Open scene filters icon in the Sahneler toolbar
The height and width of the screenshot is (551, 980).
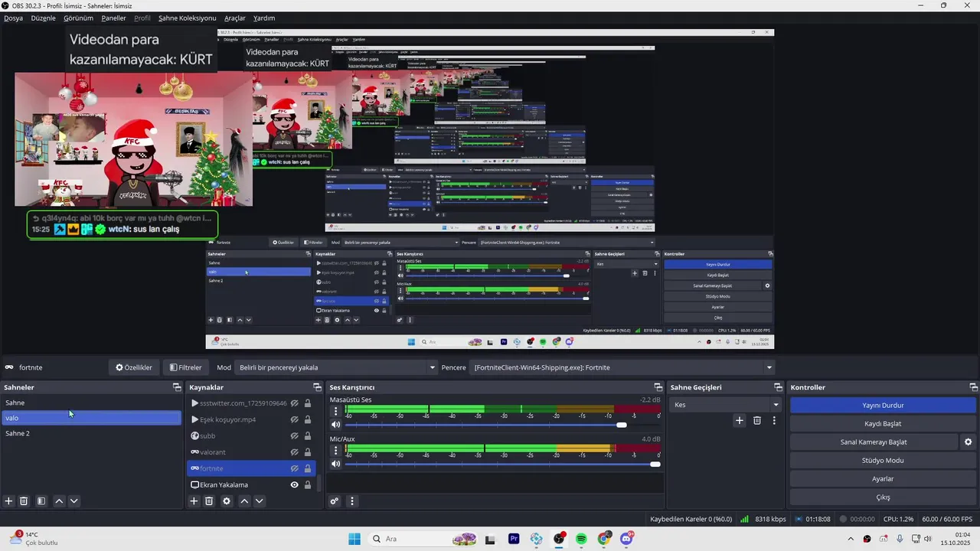click(41, 501)
